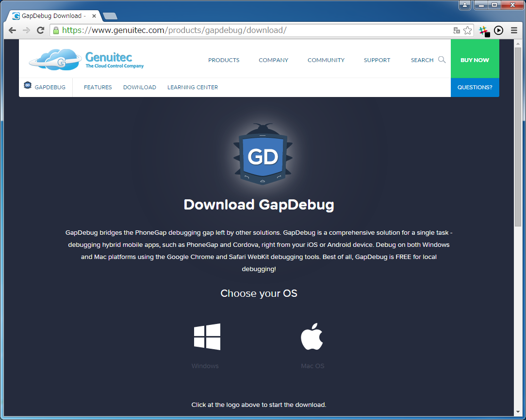Viewport: 526px width, 420px height.
Task: Click the play-circle extension icon
Action: [x=498, y=31]
